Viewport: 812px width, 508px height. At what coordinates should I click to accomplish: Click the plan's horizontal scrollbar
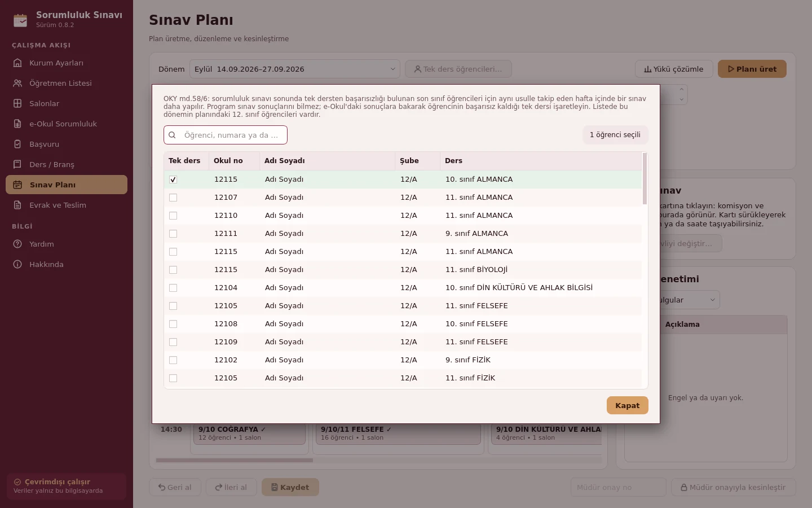235,460
